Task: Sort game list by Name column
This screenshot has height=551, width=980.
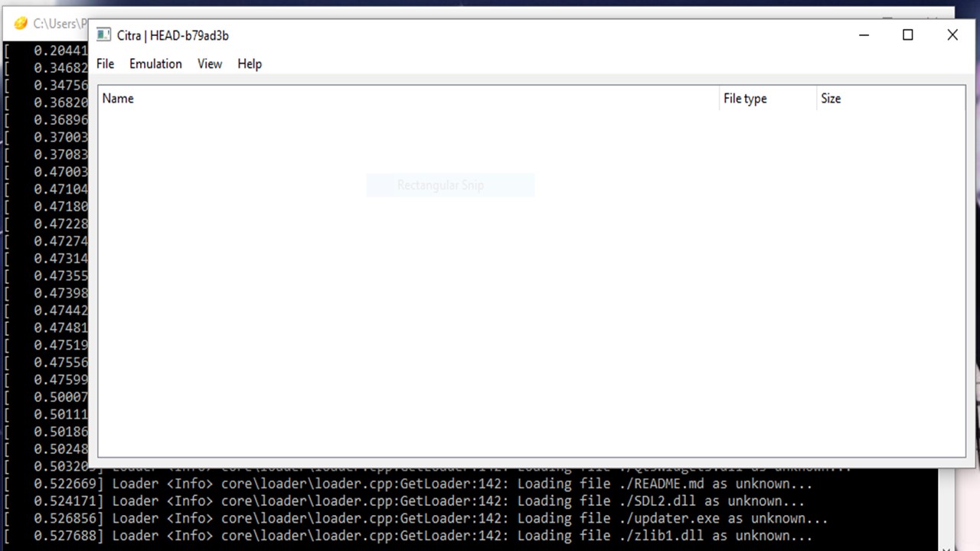Action: coord(118,99)
